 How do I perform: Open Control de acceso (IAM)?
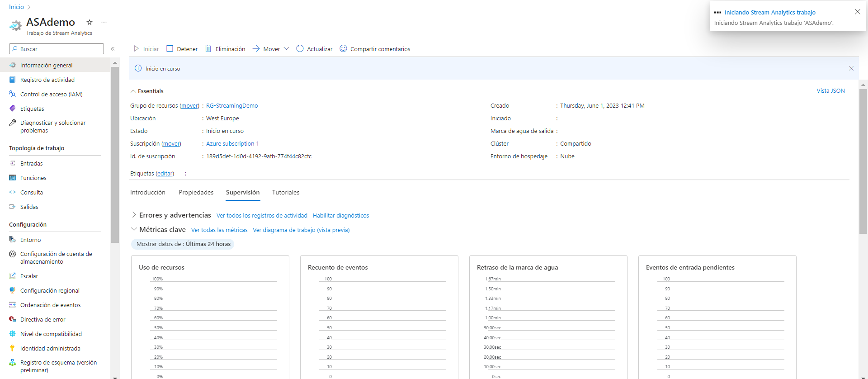tap(51, 94)
